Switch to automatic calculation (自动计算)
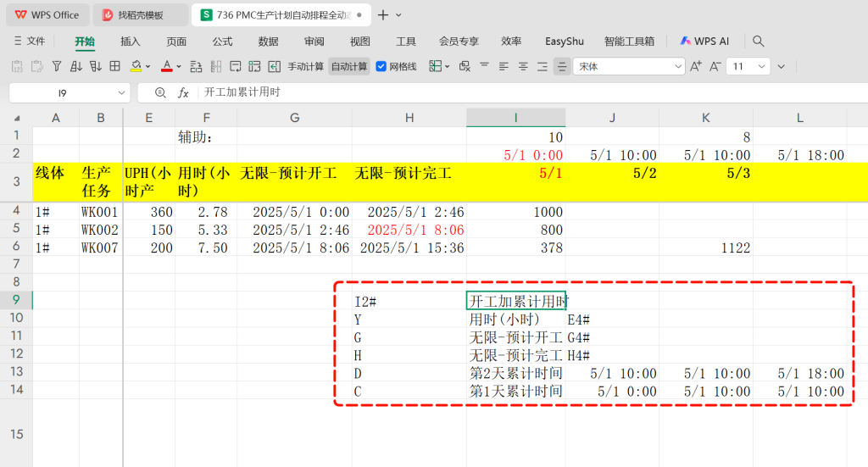This screenshot has width=868, height=467. 349,66
